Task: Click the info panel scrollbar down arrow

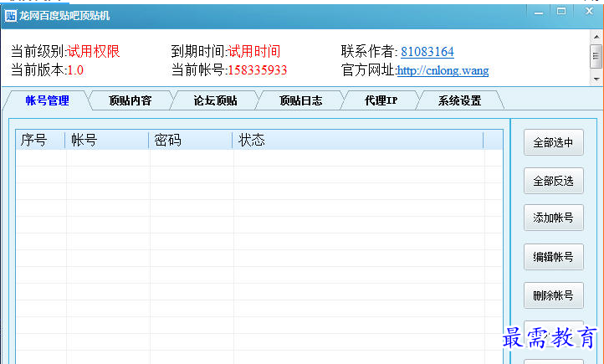Action: pyautogui.click(x=596, y=79)
